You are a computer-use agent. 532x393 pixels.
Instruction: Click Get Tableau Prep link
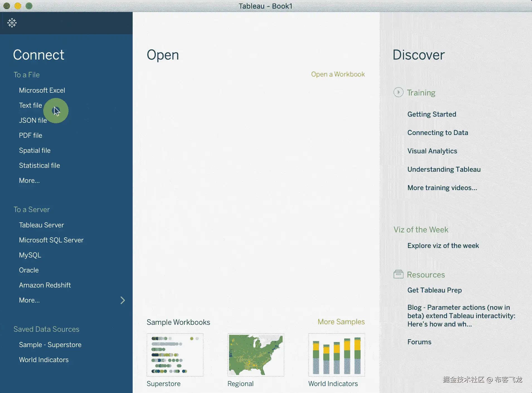434,290
